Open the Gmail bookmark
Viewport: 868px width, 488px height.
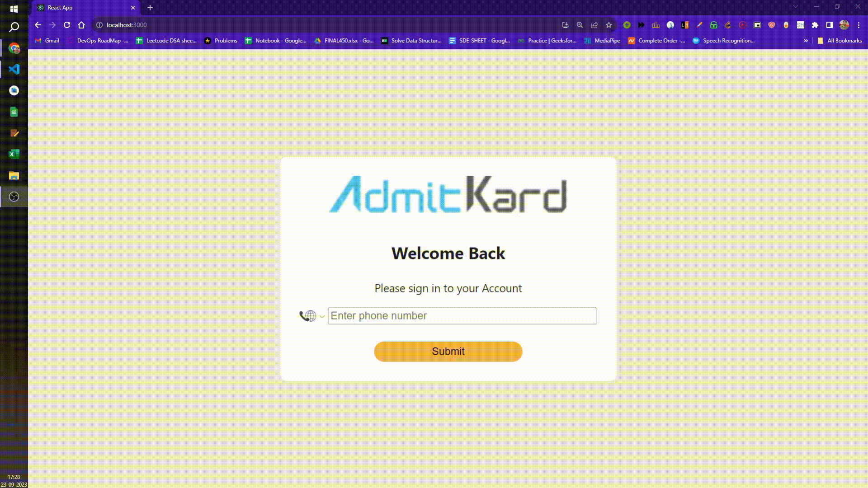tap(47, 41)
